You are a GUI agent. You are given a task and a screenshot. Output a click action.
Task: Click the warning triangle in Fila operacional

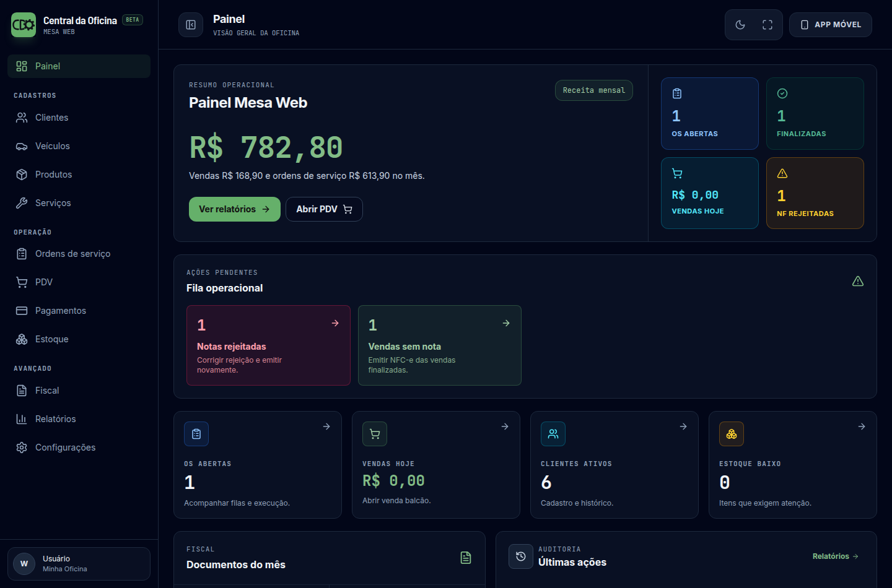click(x=858, y=281)
